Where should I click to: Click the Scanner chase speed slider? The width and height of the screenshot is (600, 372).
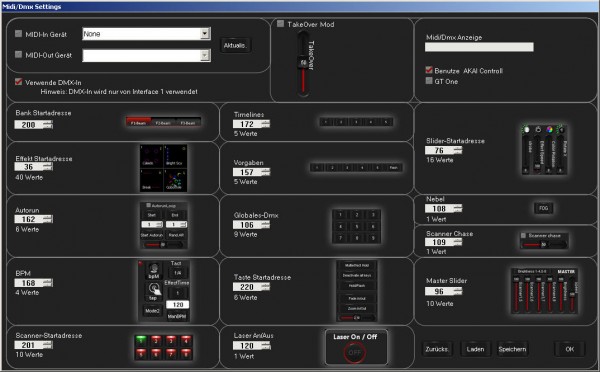click(543, 245)
